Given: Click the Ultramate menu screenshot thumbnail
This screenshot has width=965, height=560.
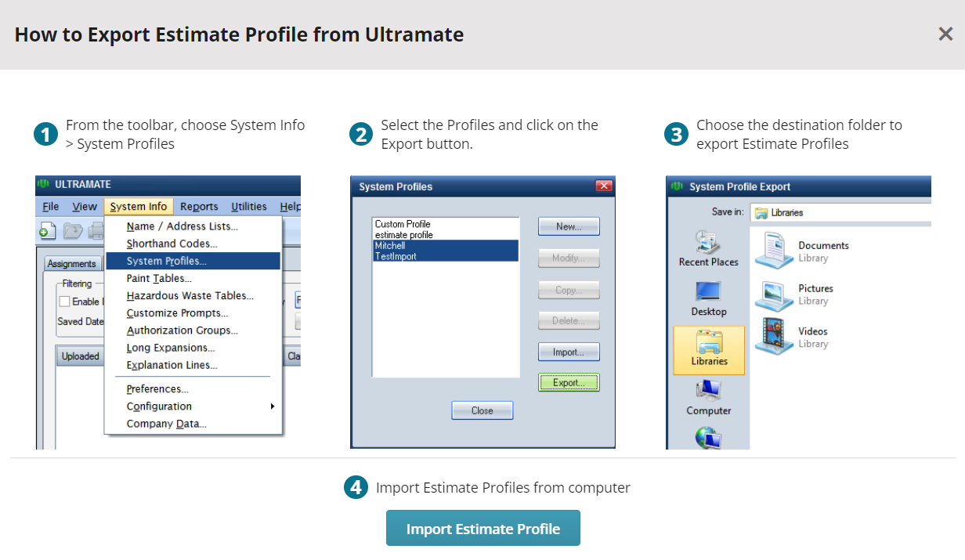Looking at the screenshot, I should tap(168, 313).
